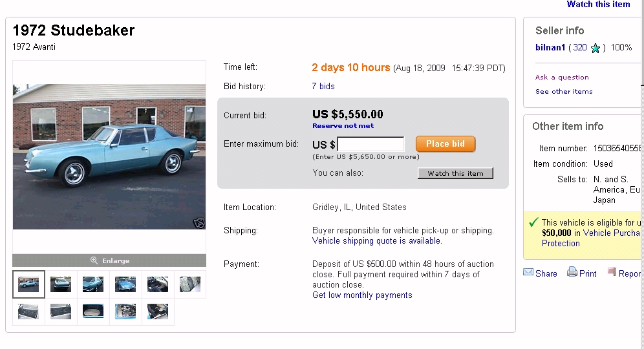Click Get low monthly payments link
644x349 pixels.
click(x=362, y=295)
